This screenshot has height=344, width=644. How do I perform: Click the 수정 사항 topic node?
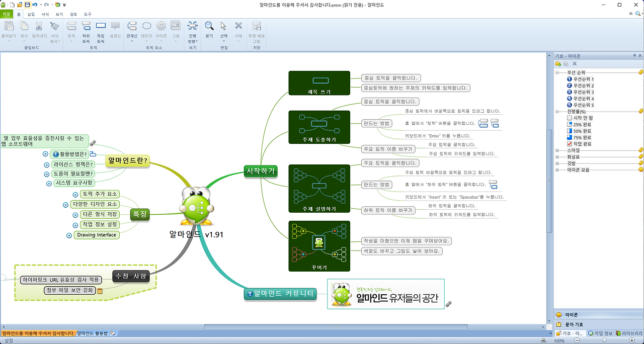[131, 276]
